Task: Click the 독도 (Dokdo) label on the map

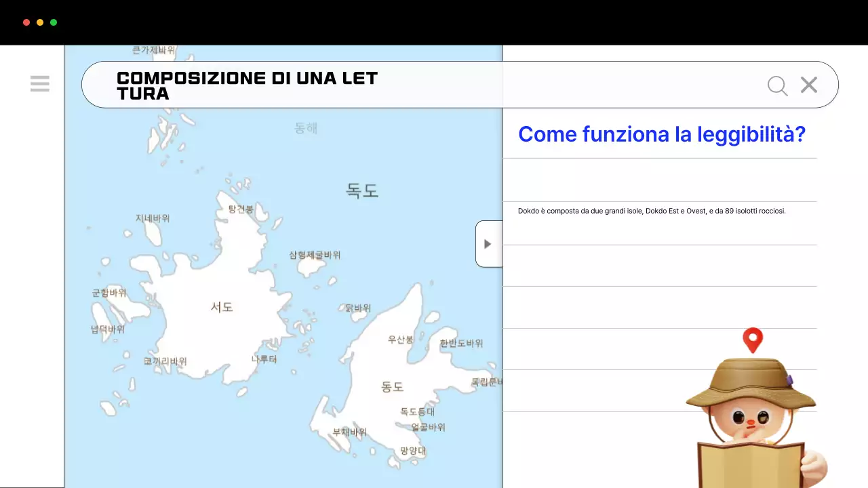Action: (x=361, y=190)
